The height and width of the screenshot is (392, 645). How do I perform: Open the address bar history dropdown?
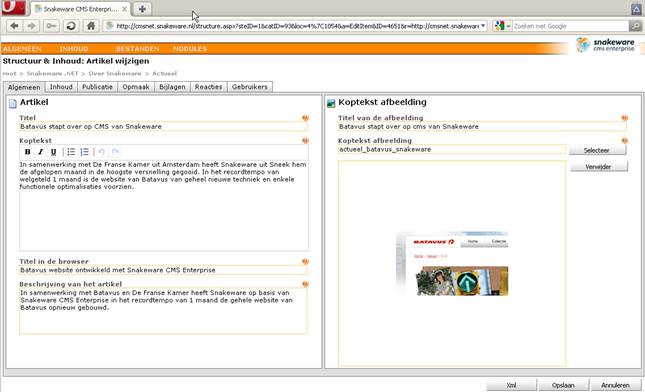pos(483,26)
